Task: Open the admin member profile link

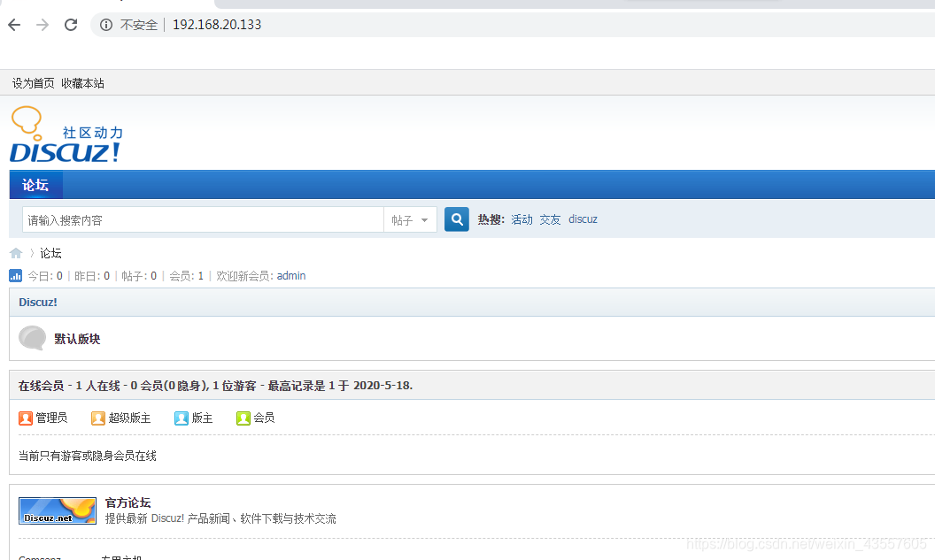Action: click(x=290, y=275)
